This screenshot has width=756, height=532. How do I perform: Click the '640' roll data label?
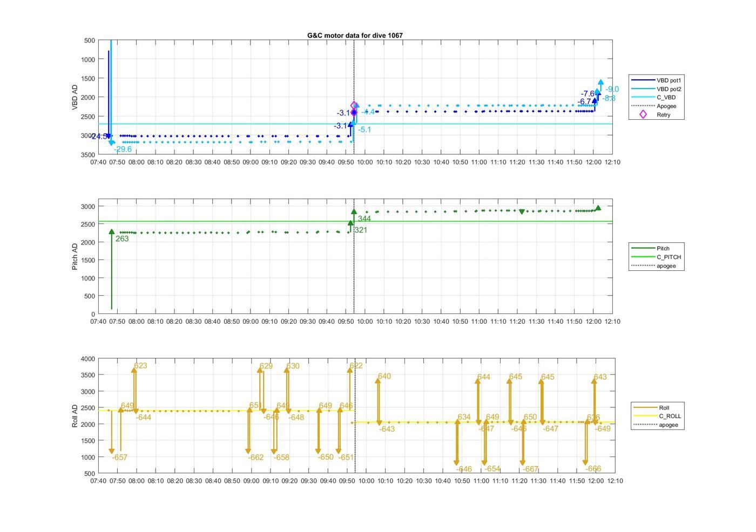(384, 377)
